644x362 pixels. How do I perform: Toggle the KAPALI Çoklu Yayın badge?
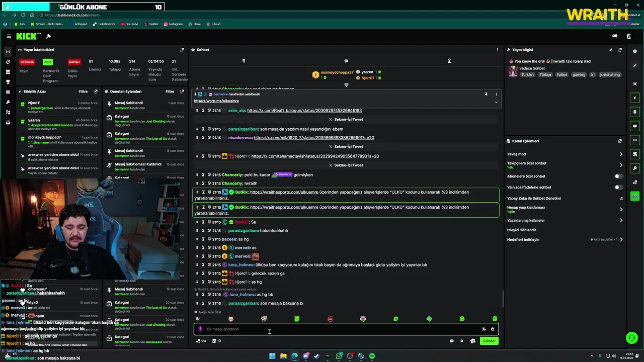pos(74,62)
